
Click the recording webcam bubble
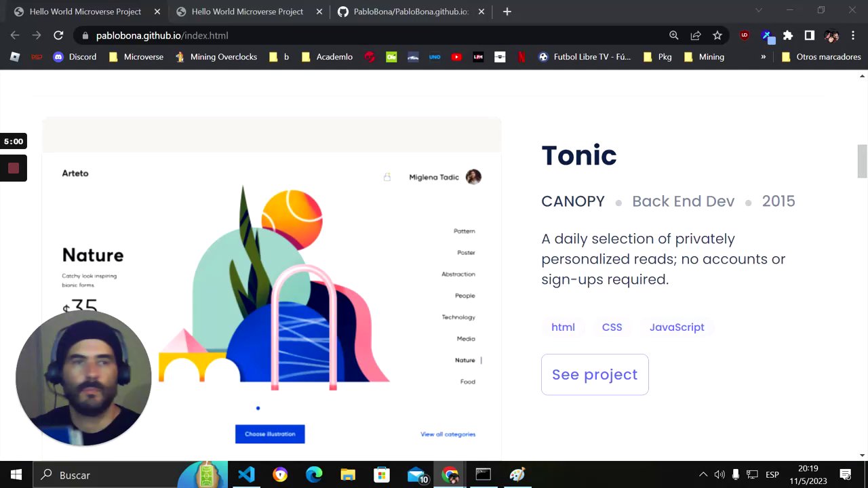pos(83,378)
